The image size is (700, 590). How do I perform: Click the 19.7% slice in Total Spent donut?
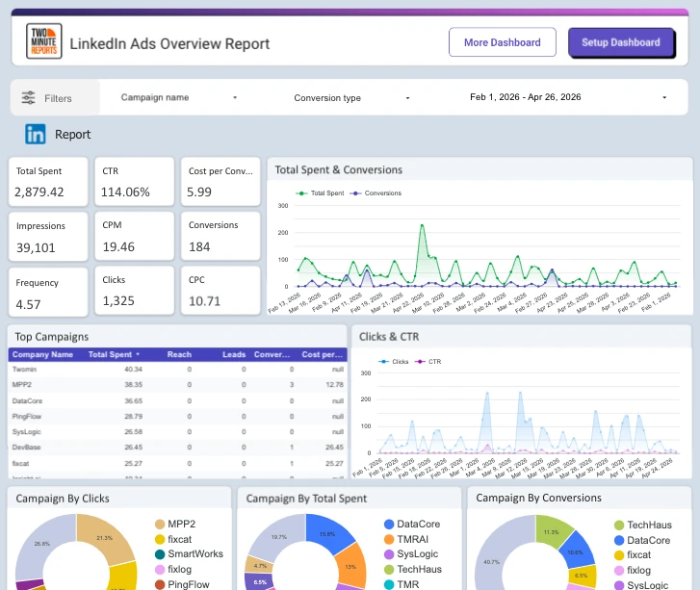(x=279, y=537)
